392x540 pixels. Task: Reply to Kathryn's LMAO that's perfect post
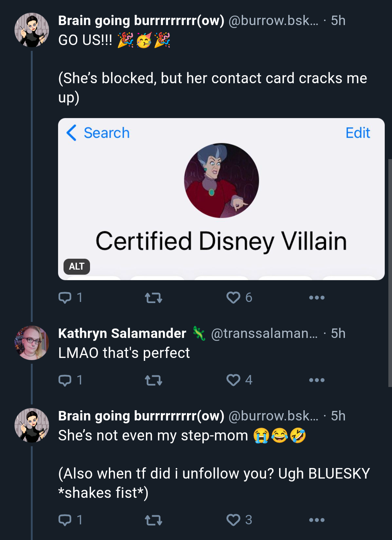70,380
